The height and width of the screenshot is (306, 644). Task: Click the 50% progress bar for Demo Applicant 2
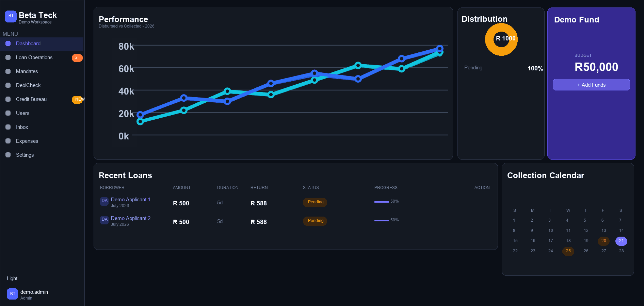click(382, 221)
